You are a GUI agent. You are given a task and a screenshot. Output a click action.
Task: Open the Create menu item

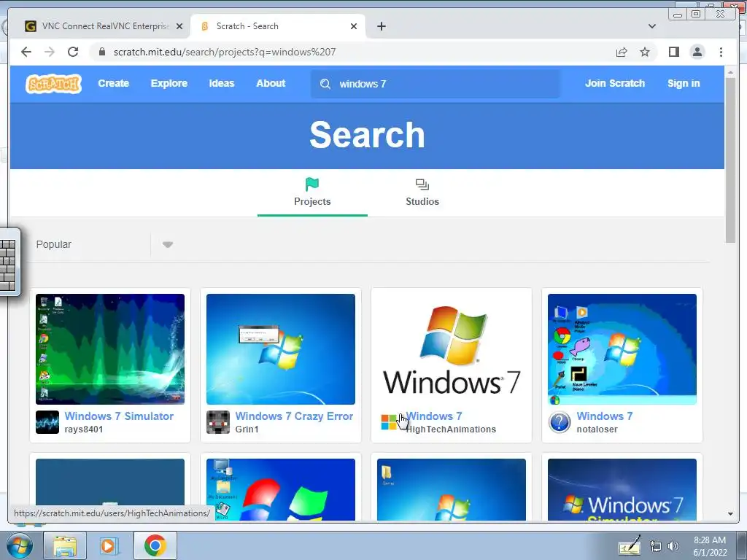pos(113,83)
